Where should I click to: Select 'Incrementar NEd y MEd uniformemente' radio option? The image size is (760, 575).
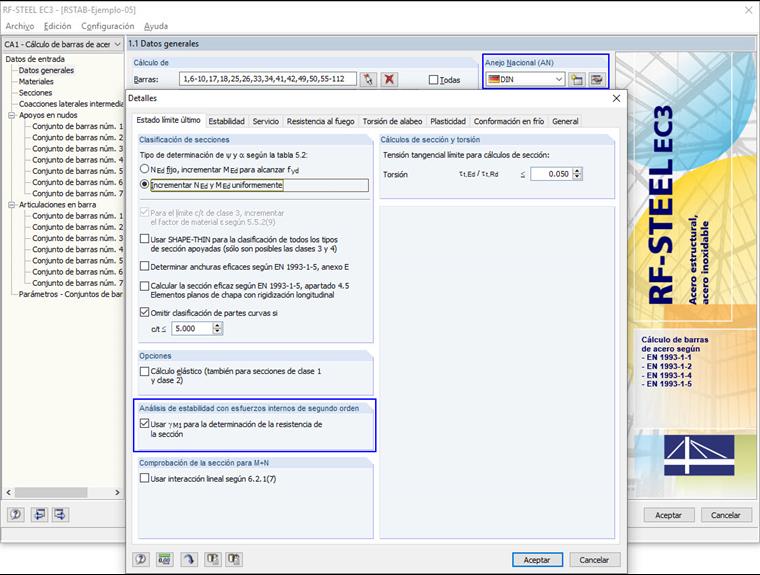click(144, 185)
